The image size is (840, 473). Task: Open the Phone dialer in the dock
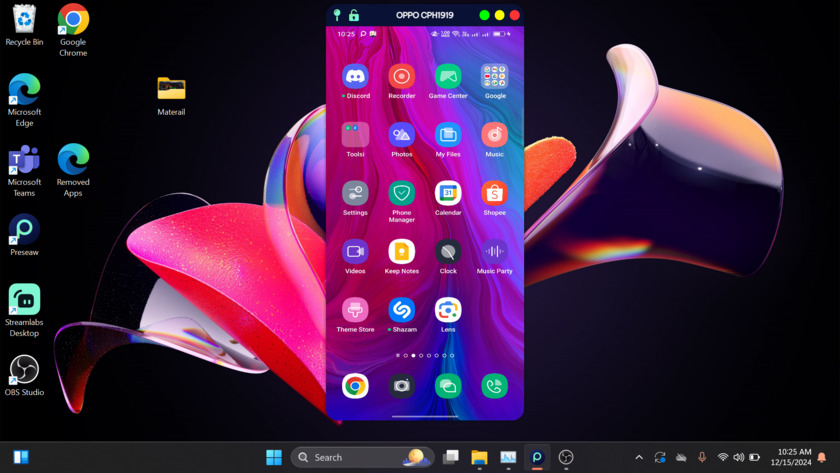(x=494, y=386)
